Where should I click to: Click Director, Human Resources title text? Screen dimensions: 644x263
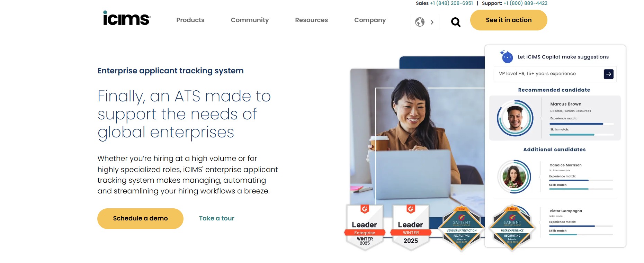pos(571,111)
